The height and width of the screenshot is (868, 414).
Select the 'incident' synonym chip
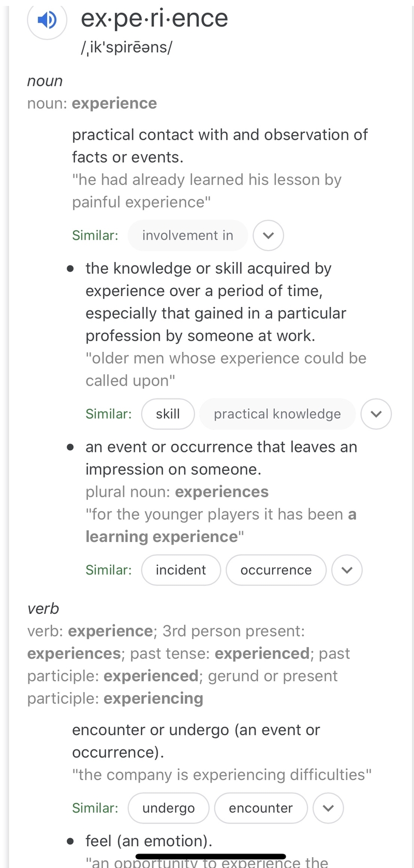tap(181, 570)
